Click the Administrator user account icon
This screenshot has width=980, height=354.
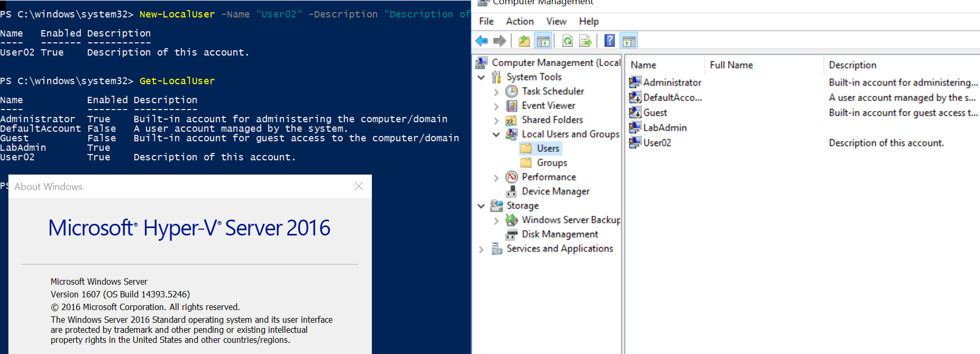click(x=635, y=82)
